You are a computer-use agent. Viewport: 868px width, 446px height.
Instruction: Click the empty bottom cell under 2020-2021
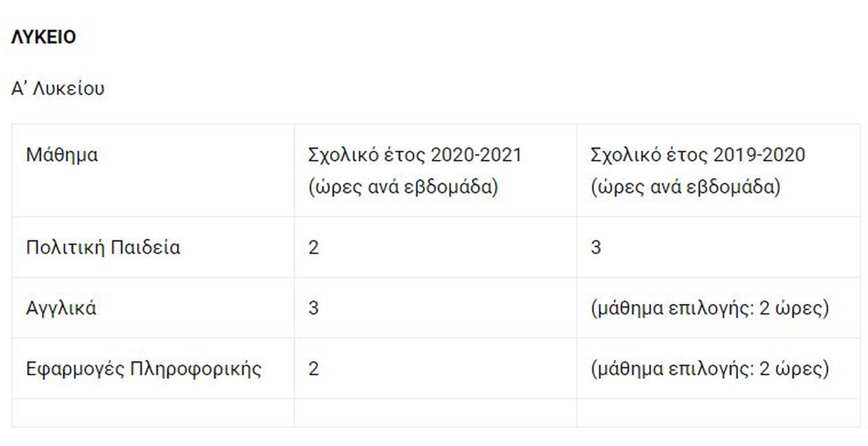[x=435, y=413]
